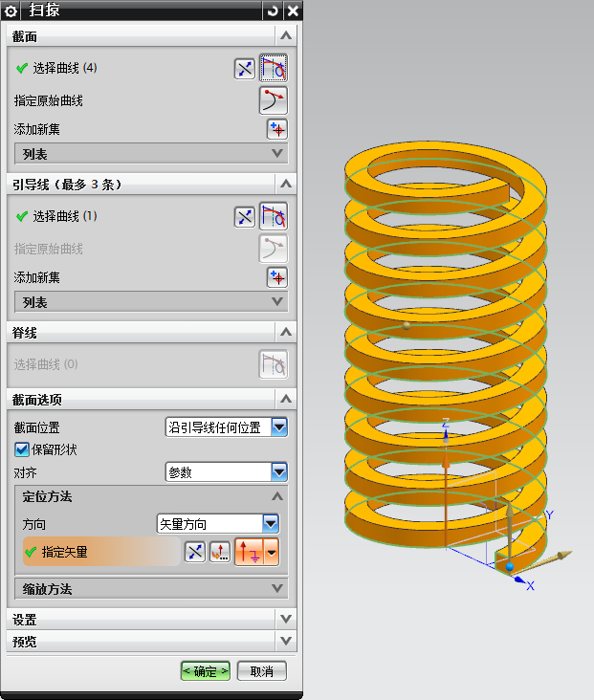
Task: Click the curve selection icon in 引导线 section
Action: point(274,216)
